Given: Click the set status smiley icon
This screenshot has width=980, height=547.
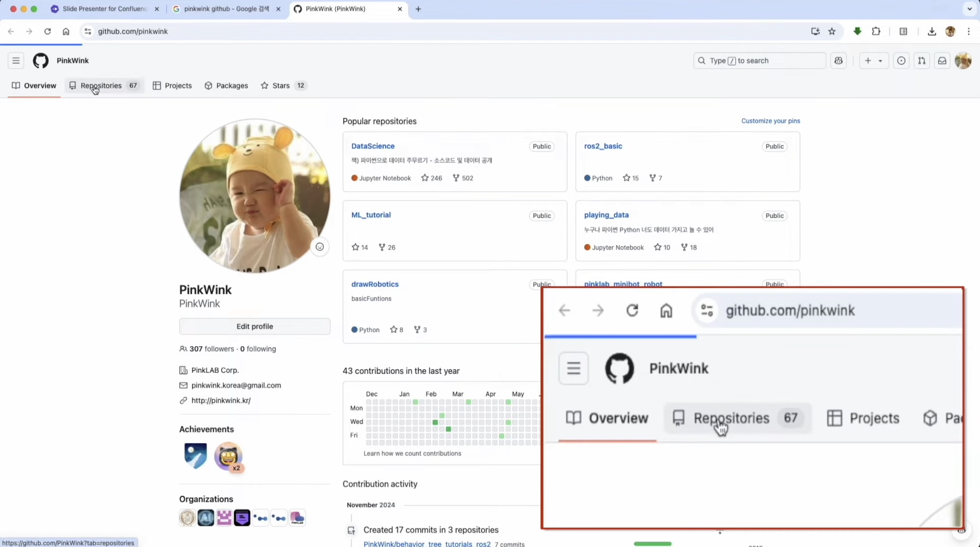Looking at the screenshot, I should tap(319, 247).
